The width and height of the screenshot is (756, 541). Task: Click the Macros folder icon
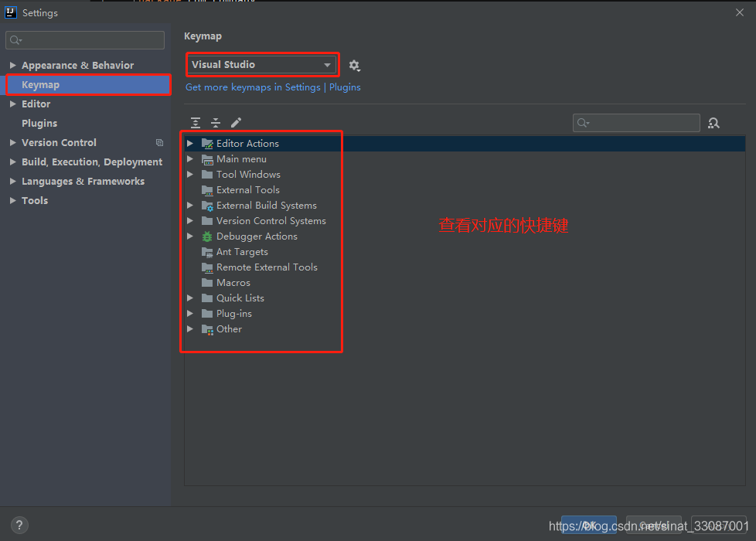point(207,283)
